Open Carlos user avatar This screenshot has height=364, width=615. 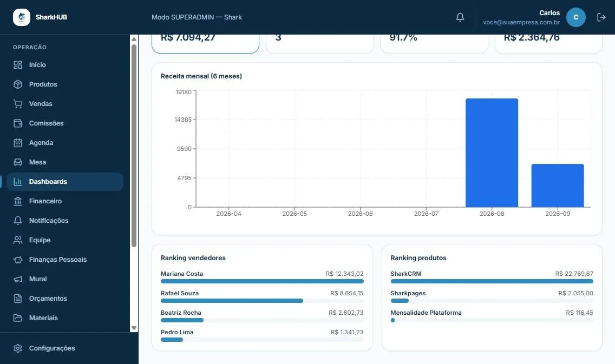576,17
